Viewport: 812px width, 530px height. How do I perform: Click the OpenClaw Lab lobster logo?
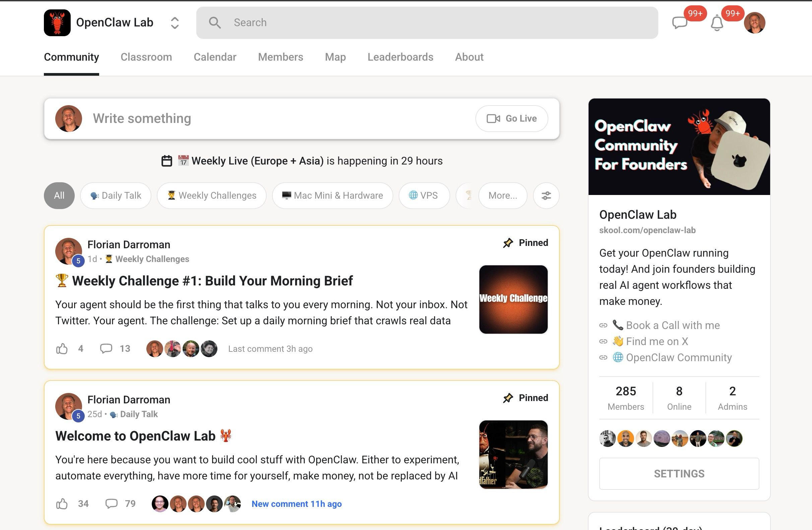[x=57, y=22]
